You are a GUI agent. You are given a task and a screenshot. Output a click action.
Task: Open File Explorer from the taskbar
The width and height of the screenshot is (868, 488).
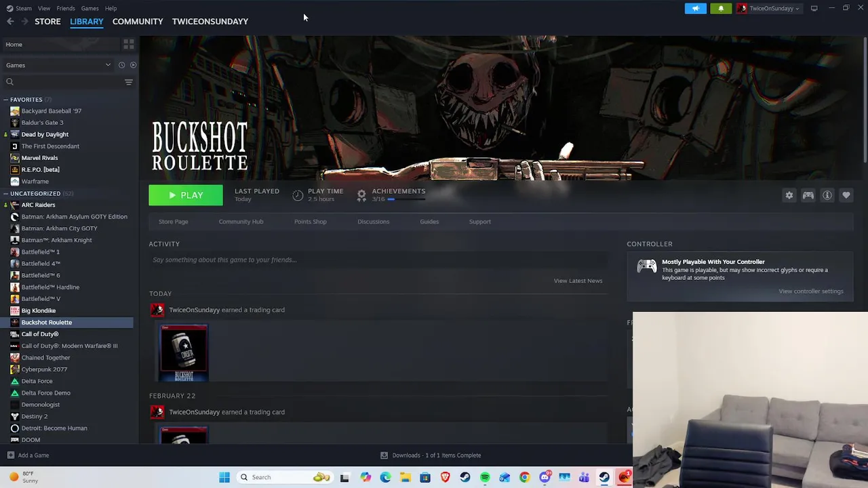pos(406,477)
